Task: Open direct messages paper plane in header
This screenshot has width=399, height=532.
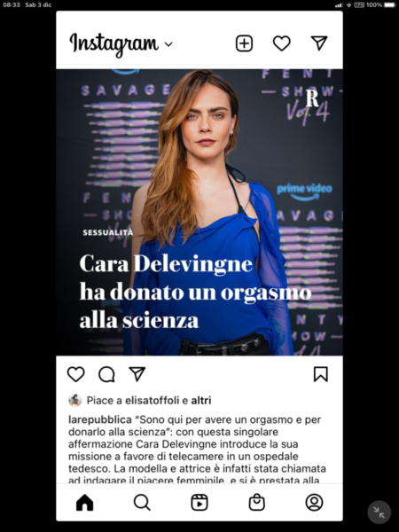Action: pyautogui.click(x=319, y=43)
